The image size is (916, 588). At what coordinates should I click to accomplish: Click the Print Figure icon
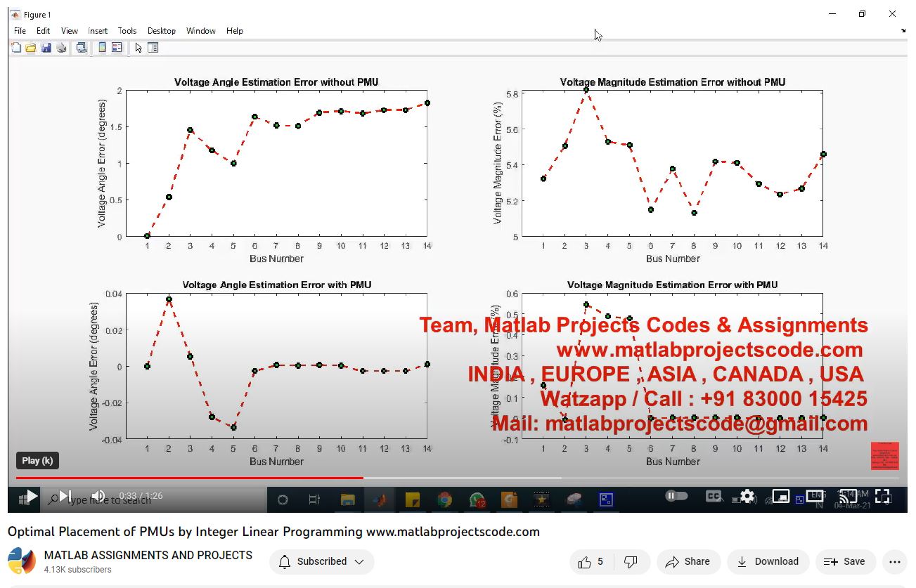click(x=62, y=48)
